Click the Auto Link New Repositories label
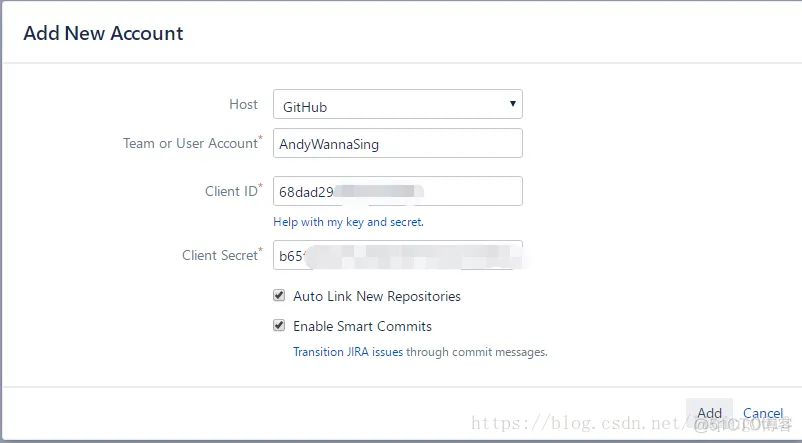 [377, 296]
